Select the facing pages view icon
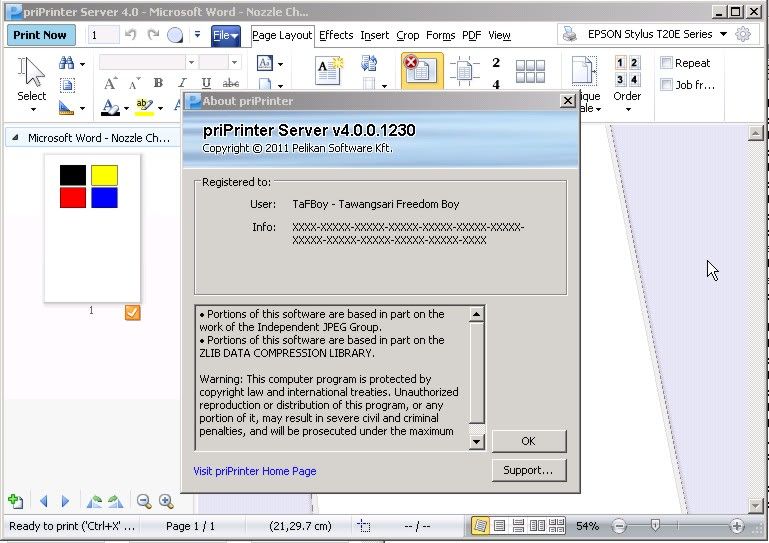 click(538, 526)
